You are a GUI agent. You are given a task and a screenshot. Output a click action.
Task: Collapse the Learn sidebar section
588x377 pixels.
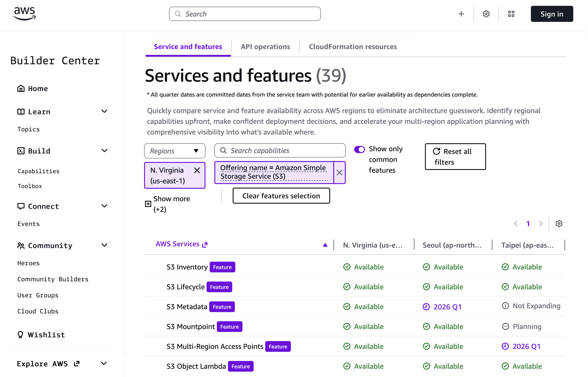[104, 112]
